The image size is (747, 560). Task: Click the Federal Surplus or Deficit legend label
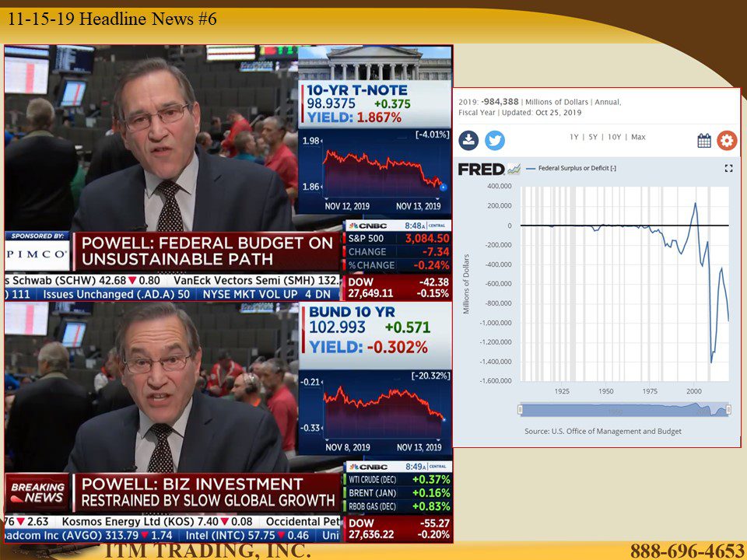(x=577, y=168)
